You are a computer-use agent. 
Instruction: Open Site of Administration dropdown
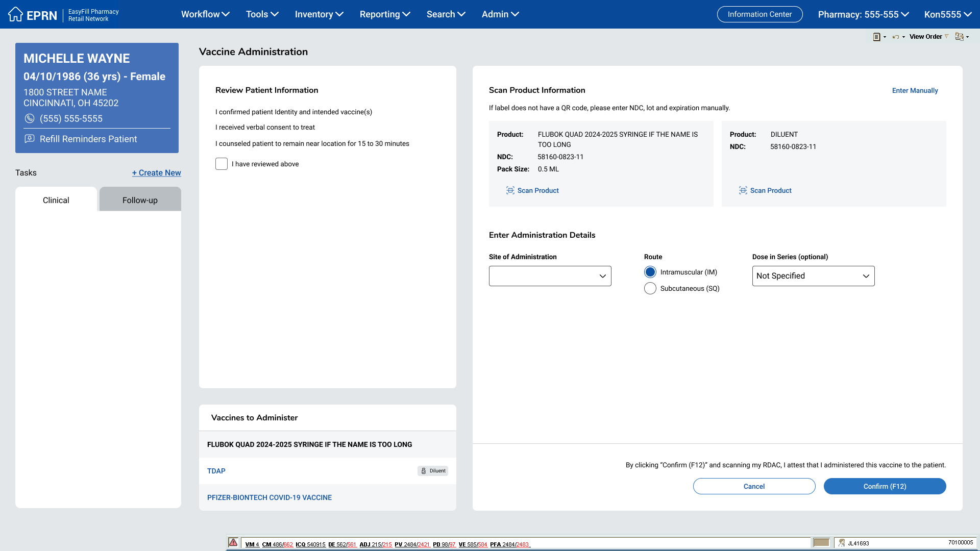[550, 276]
